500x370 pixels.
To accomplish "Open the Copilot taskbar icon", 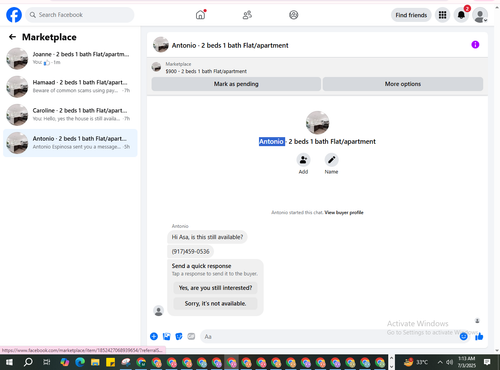I will 65,362.
